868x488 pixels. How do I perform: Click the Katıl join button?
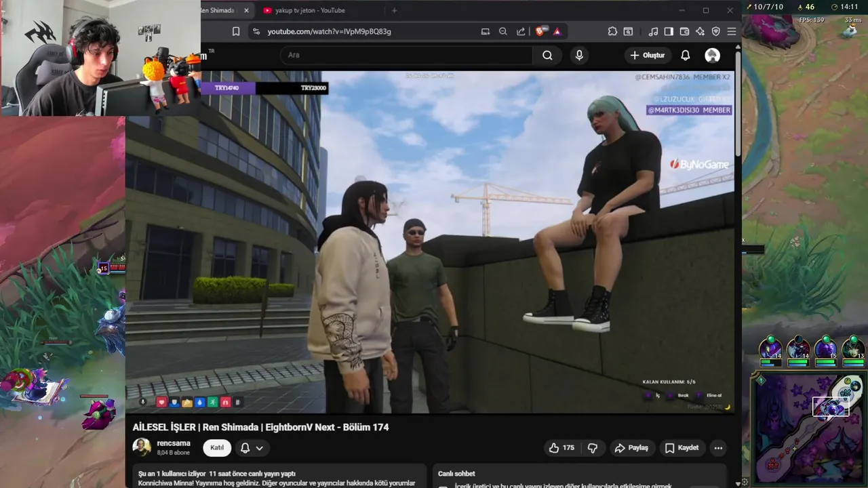pyautogui.click(x=217, y=448)
